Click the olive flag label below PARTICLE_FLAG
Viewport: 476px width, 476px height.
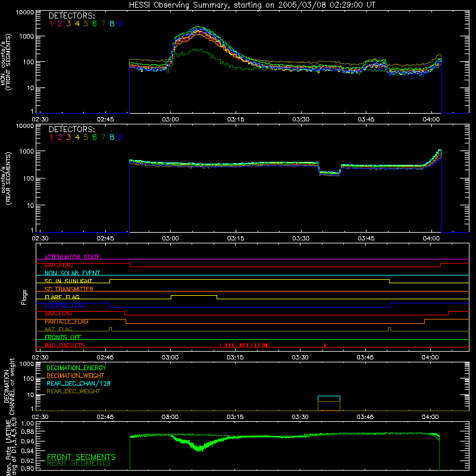click(58, 329)
